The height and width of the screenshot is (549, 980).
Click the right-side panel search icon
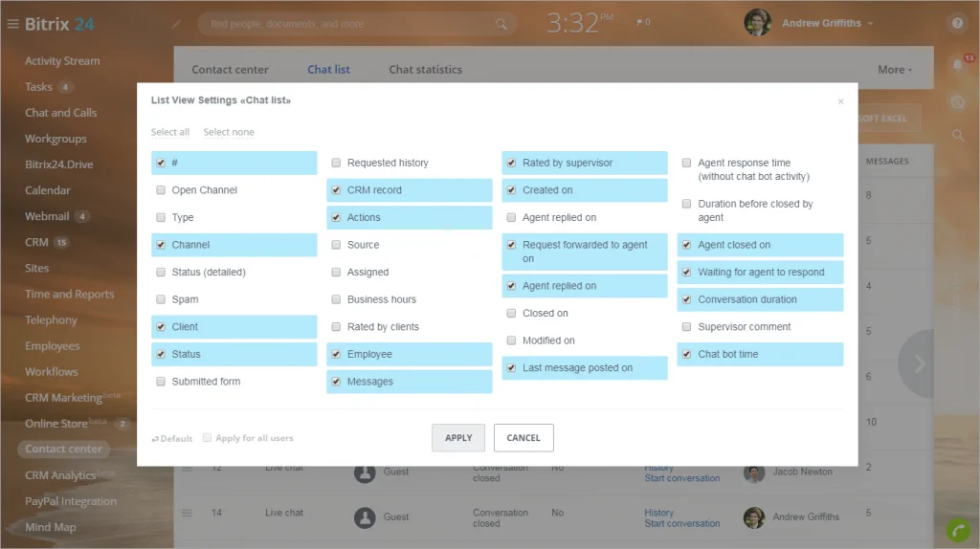(958, 135)
